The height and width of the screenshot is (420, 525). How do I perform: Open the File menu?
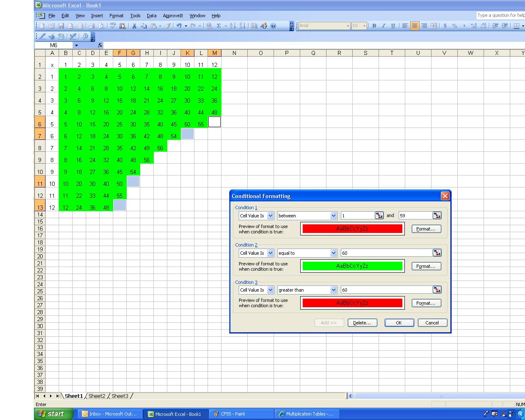[52, 16]
